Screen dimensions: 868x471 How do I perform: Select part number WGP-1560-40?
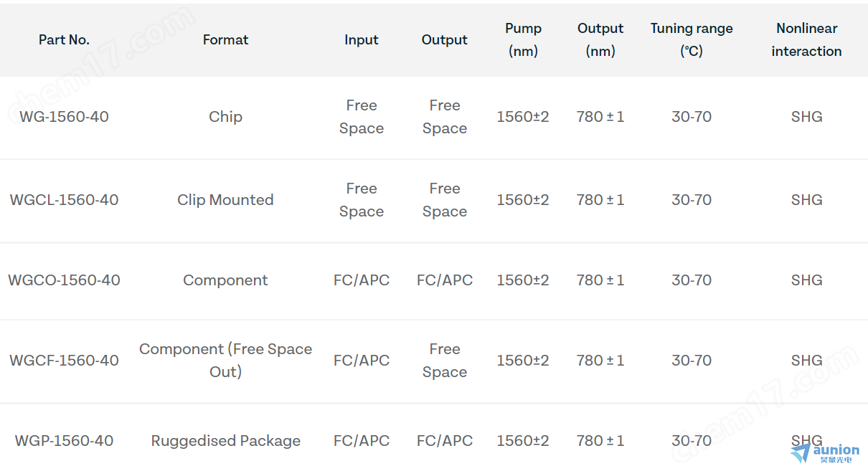64,441
